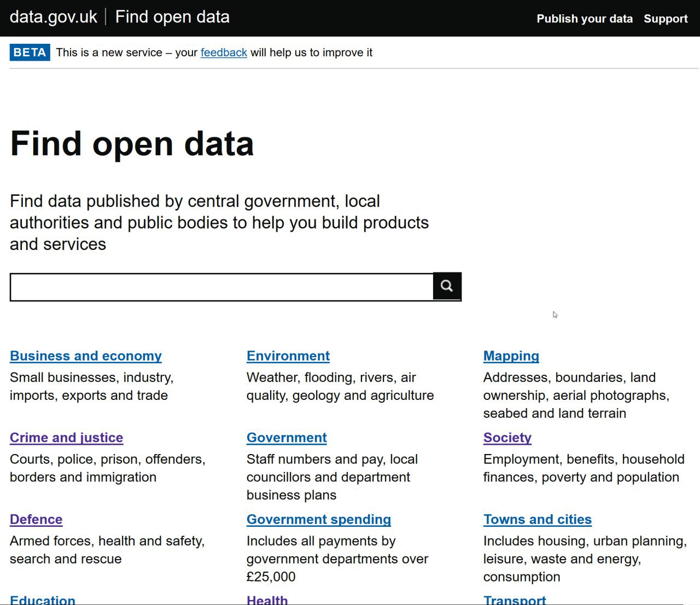Click the Find open data main heading
This screenshot has width=700, height=605.
click(132, 144)
